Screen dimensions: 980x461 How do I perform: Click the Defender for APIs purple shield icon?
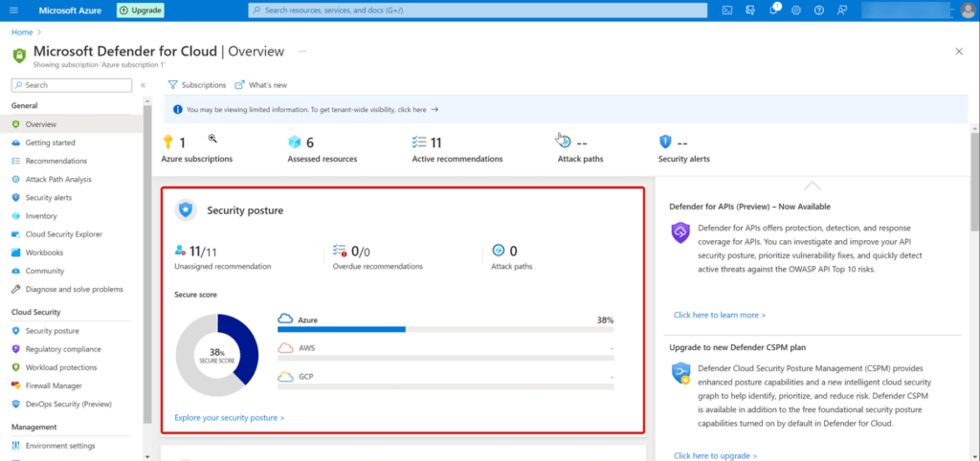(680, 232)
